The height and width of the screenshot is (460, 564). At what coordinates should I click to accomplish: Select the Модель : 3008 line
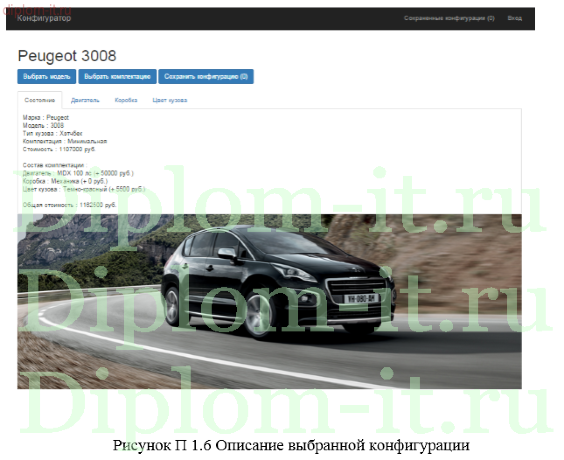coord(43,126)
